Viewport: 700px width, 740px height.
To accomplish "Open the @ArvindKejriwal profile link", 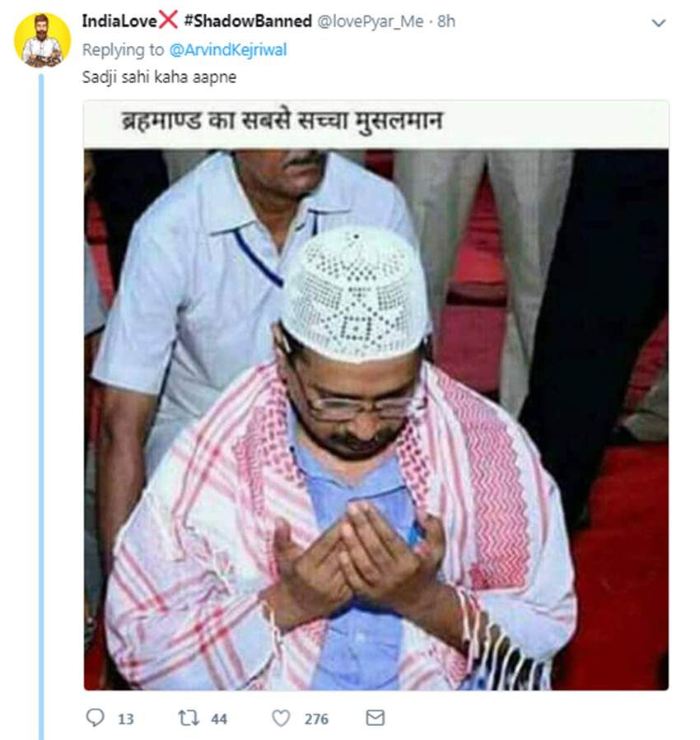I will (x=227, y=49).
